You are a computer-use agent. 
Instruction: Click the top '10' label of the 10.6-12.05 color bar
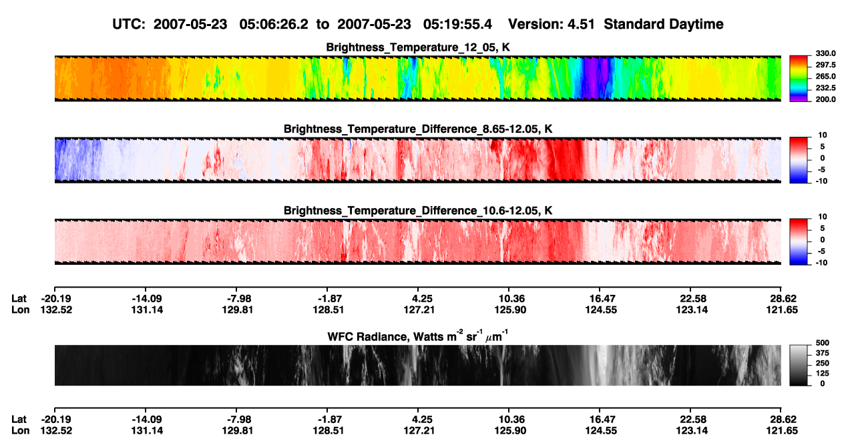pyautogui.click(x=823, y=216)
